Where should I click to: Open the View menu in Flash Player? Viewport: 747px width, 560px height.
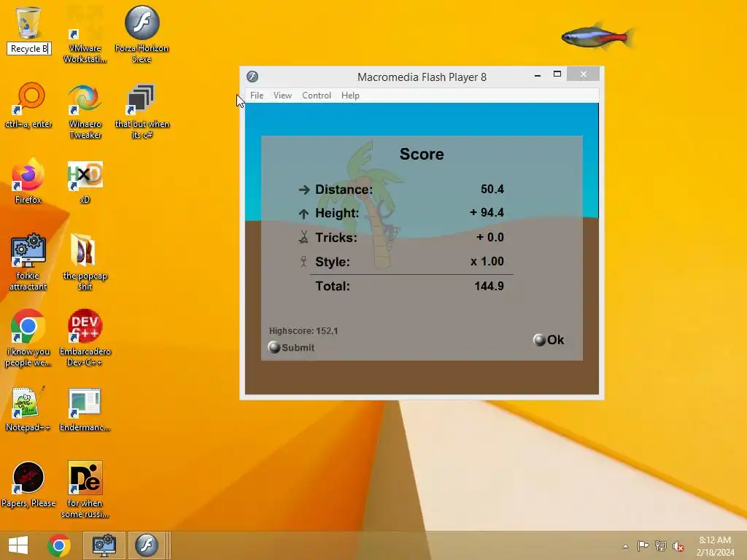point(282,96)
